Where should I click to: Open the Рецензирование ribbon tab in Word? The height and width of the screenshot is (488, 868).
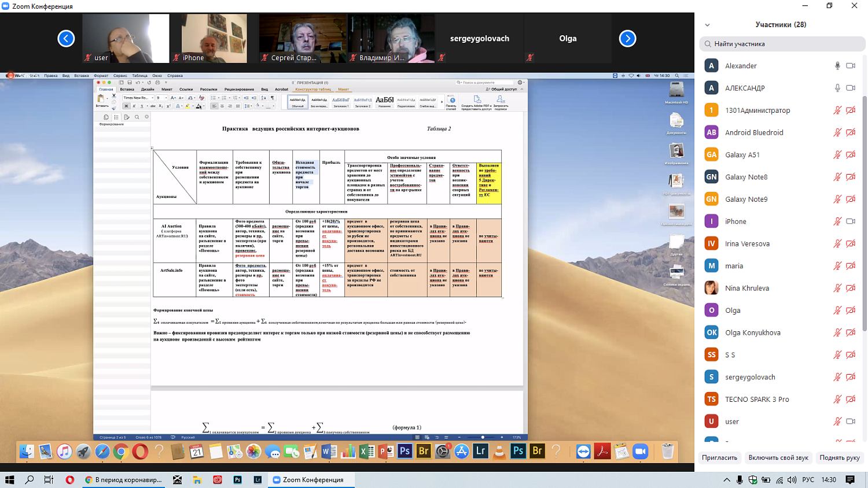(239, 90)
